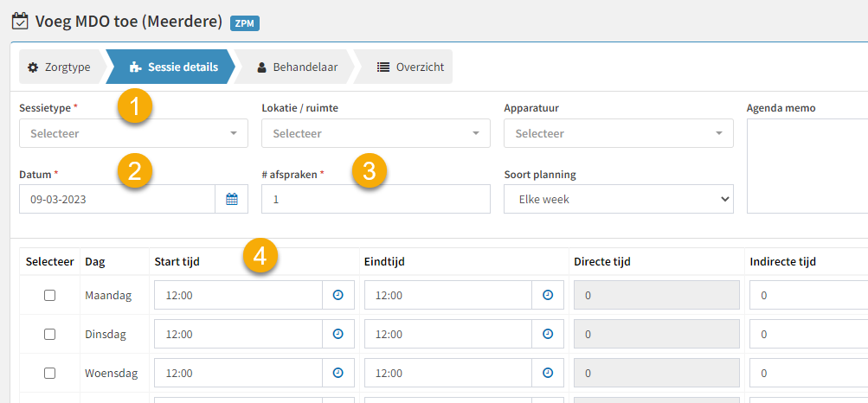Click Maandag directe tijd field
Screen dimensions: 868x403
tap(657, 295)
